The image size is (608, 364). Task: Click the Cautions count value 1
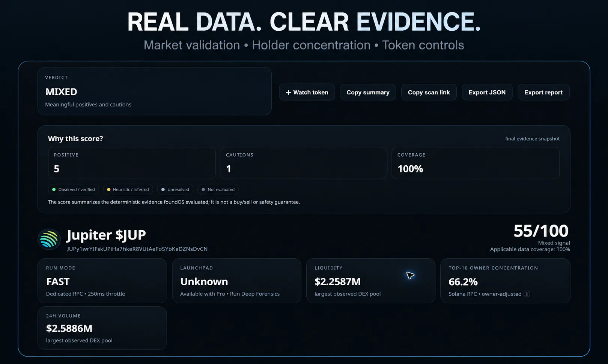click(229, 169)
